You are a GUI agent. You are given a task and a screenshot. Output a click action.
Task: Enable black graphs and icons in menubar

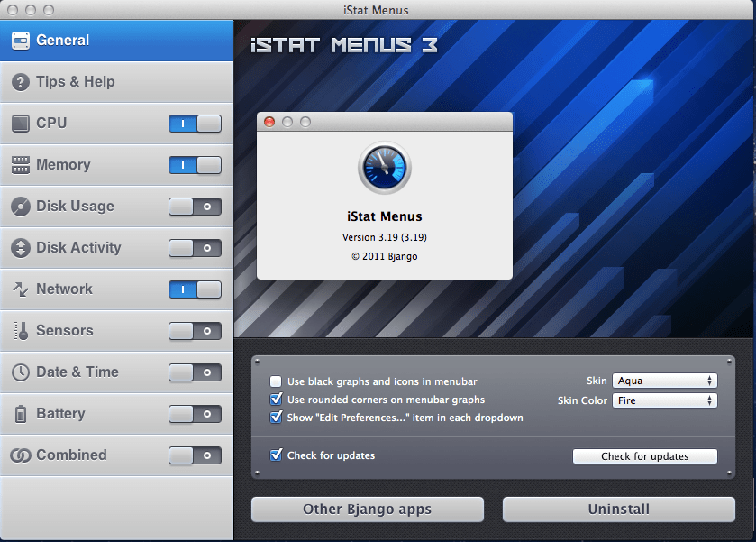coord(276,381)
